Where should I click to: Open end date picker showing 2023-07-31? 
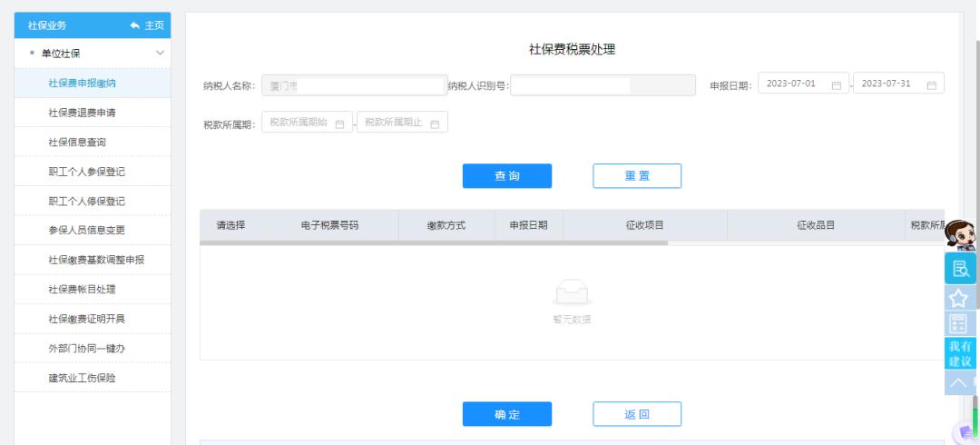coord(898,84)
